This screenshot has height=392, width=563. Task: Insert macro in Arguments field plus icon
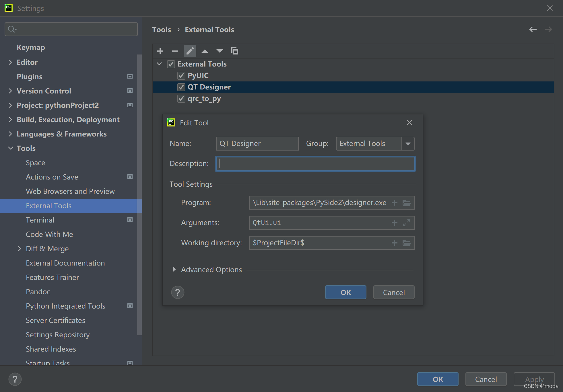395,223
